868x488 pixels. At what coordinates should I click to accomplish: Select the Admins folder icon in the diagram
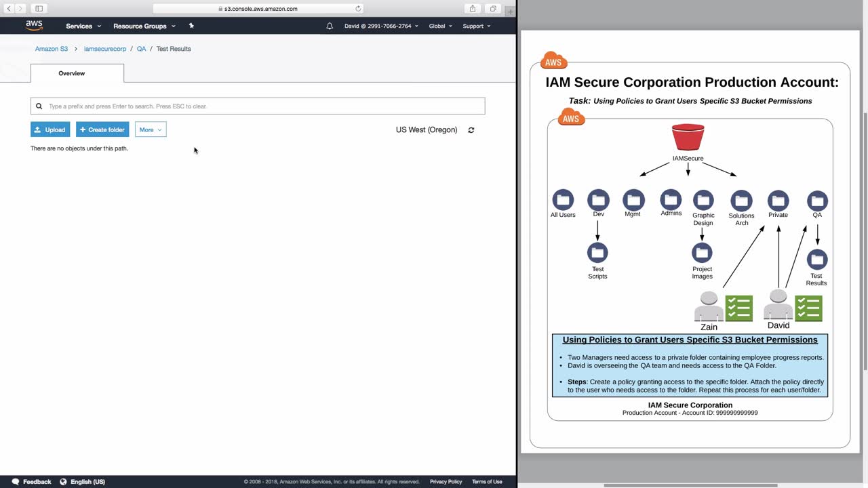pyautogui.click(x=671, y=199)
